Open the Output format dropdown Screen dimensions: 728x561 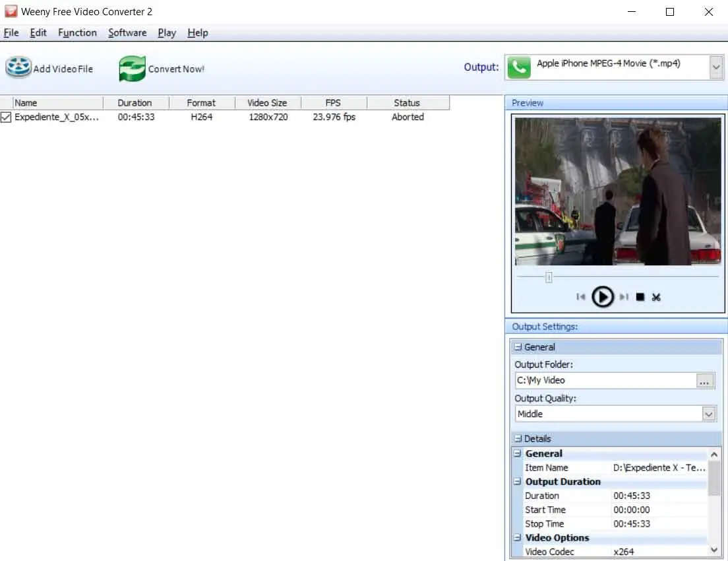[x=716, y=67]
